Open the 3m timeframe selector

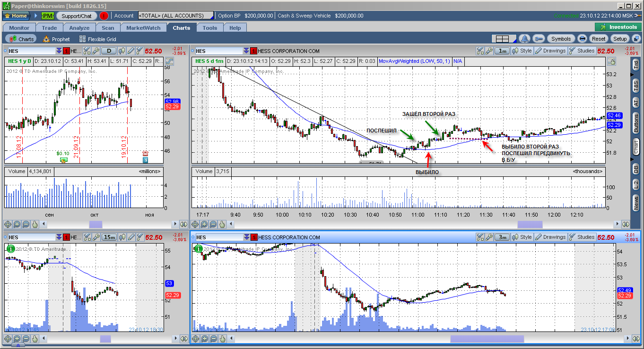click(x=502, y=237)
